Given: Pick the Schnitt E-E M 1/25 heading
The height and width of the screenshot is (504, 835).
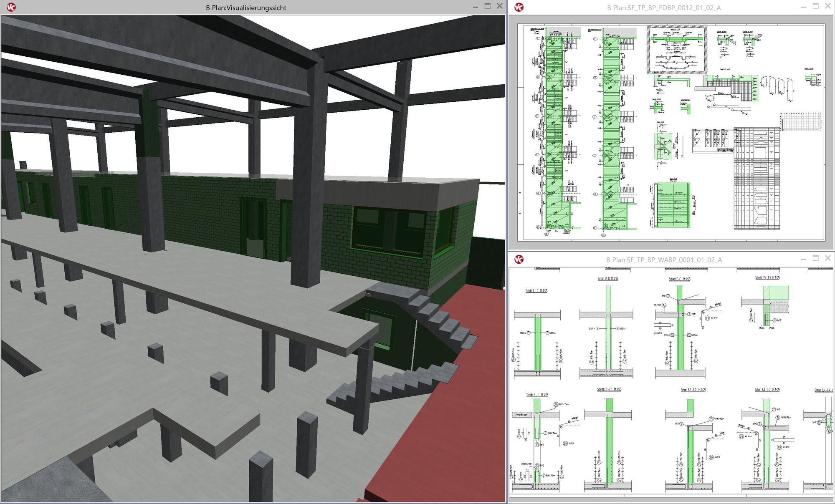Looking at the screenshot, I should coord(680,279).
